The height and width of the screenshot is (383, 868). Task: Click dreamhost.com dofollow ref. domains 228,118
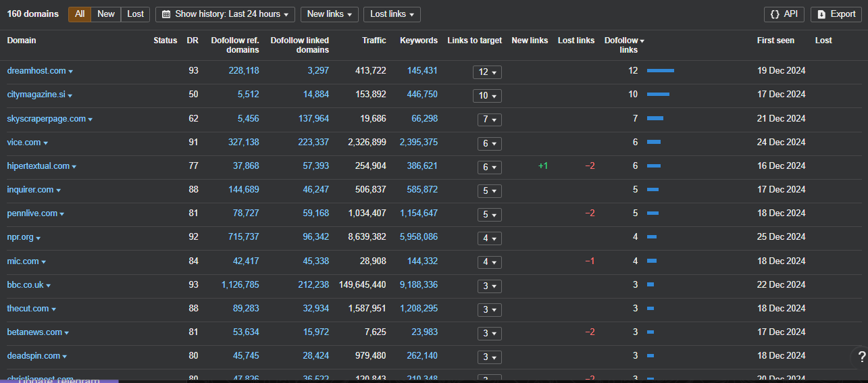[243, 71]
